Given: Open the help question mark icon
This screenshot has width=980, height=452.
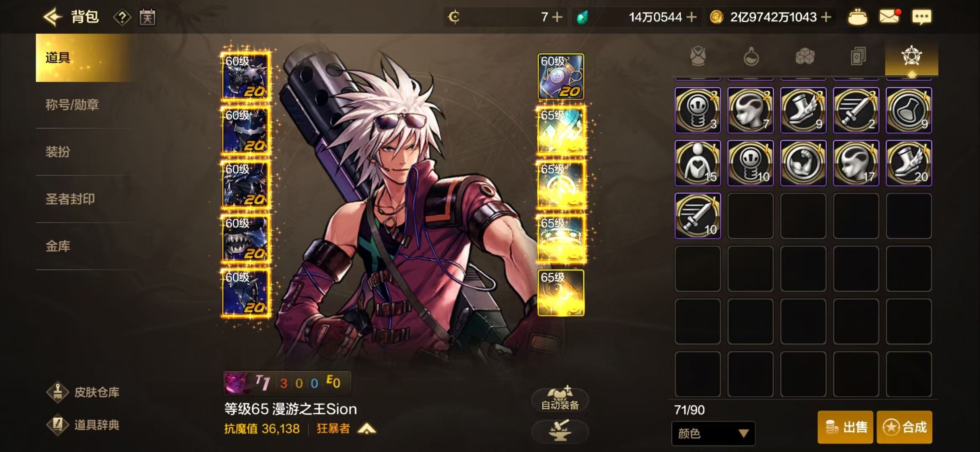Looking at the screenshot, I should pyautogui.click(x=122, y=18).
